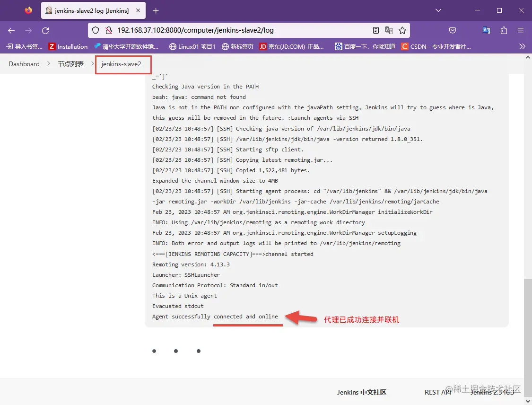
Task: Go to 节点列表 breadcrumb
Action: point(70,64)
